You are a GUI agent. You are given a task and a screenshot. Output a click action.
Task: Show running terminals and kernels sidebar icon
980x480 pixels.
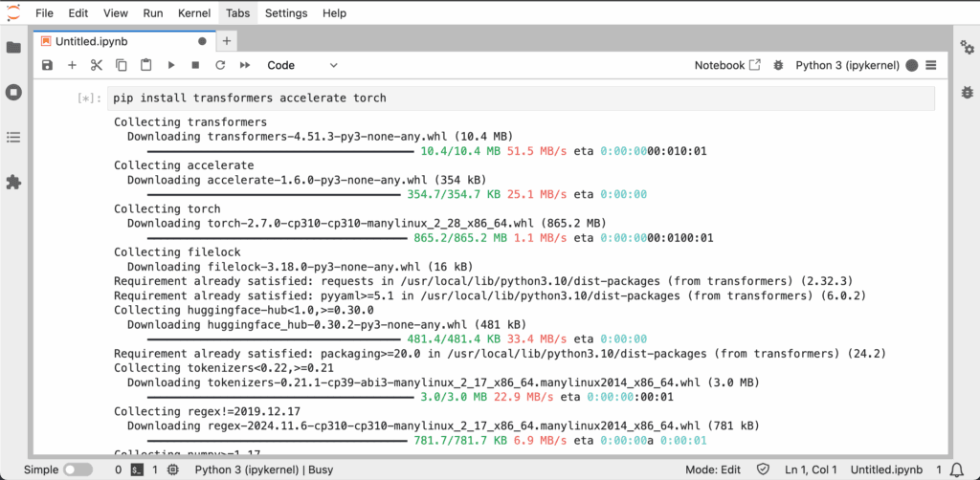13,93
